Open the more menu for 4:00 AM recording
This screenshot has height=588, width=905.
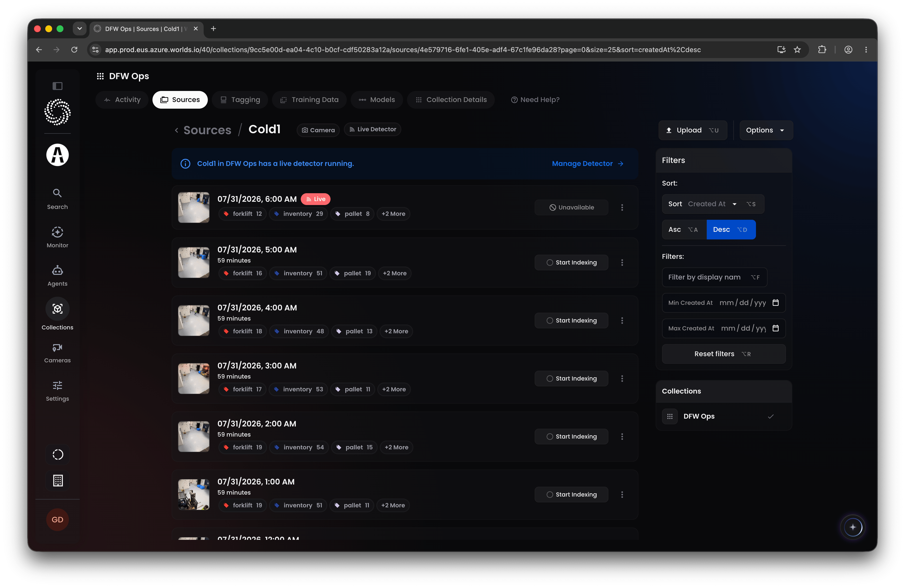pos(622,321)
